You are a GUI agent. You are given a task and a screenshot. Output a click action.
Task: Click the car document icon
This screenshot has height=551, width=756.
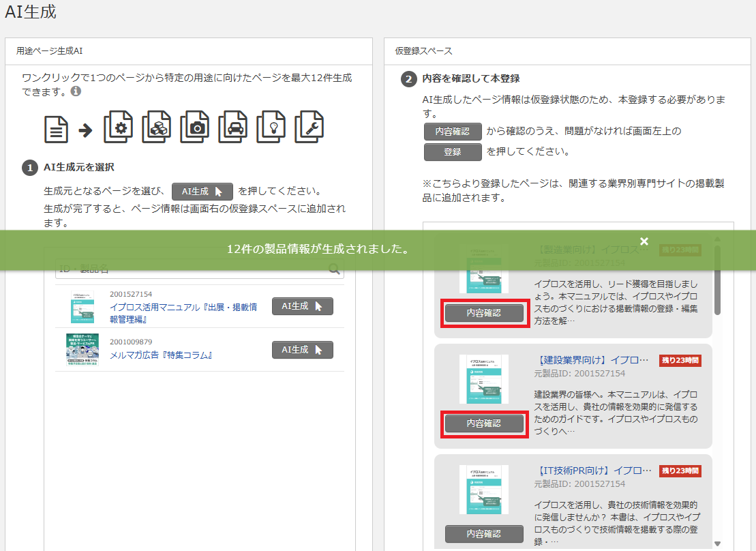tap(232, 127)
